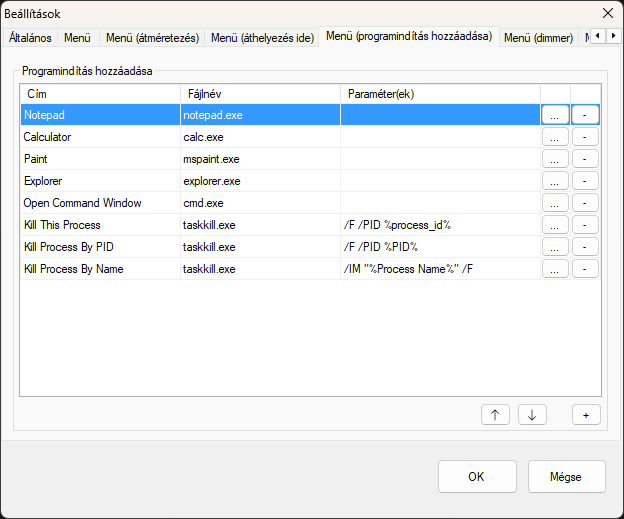Move selected entry up with arrow button
The width and height of the screenshot is (624, 519).
[495, 415]
